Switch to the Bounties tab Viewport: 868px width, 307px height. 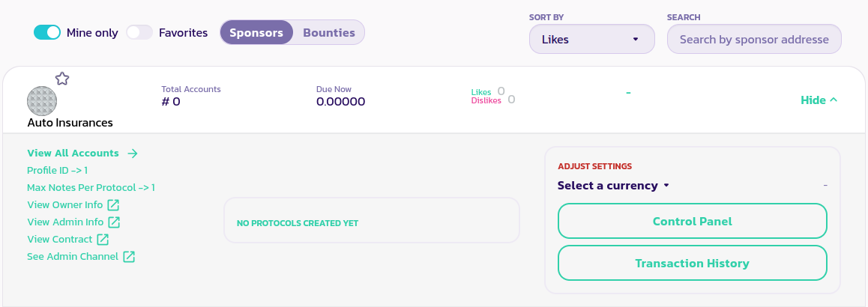click(328, 33)
